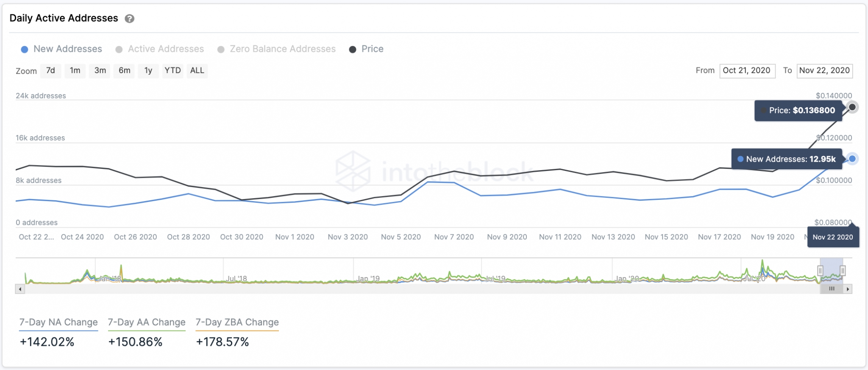Click the +150.86% value
The image size is (868, 370).
coord(135,342)
